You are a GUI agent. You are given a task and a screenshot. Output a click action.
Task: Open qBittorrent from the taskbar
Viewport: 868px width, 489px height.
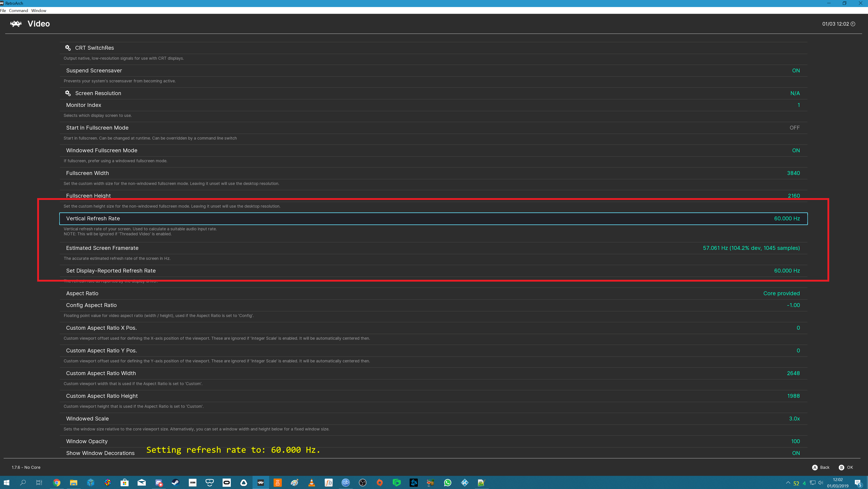click(346, 483)
